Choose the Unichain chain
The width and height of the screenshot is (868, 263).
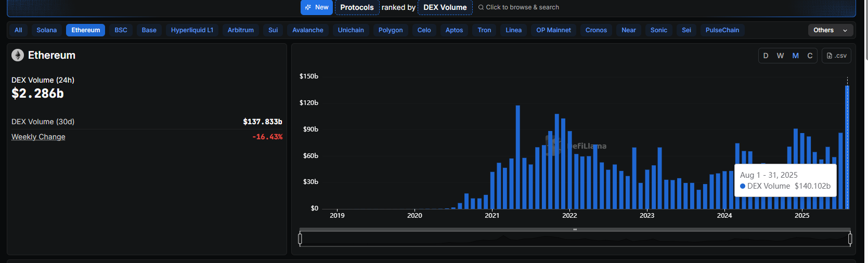(x=351, y=30)
